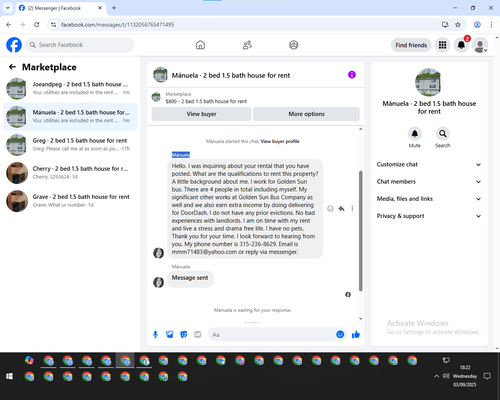Open the Cherry conversation
Screen dimensions: 500x400
[70, 173]
